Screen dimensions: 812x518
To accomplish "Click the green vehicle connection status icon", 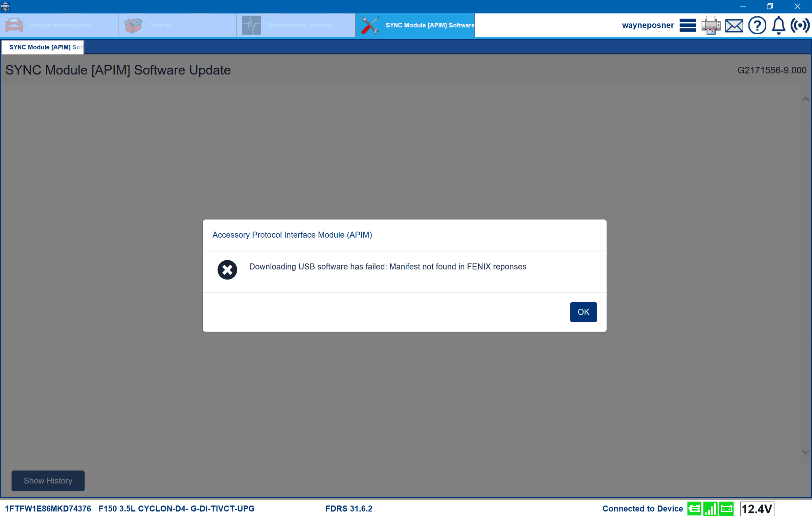I will [x=694, y=509].
